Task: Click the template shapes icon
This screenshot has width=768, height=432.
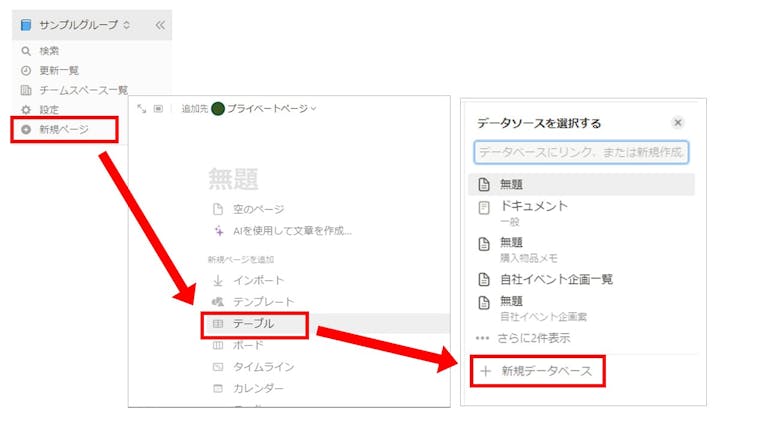Action: [218, 302]
